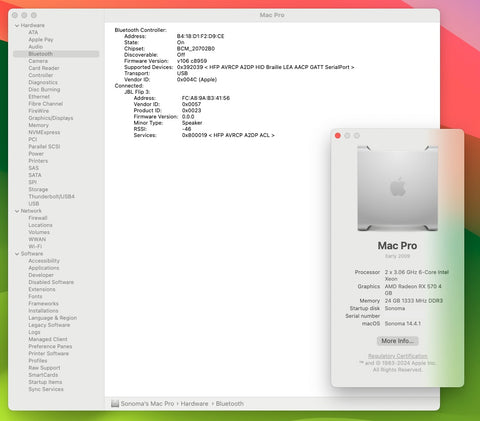
Task: Click the More Info... button
Action: click(397, 341)
